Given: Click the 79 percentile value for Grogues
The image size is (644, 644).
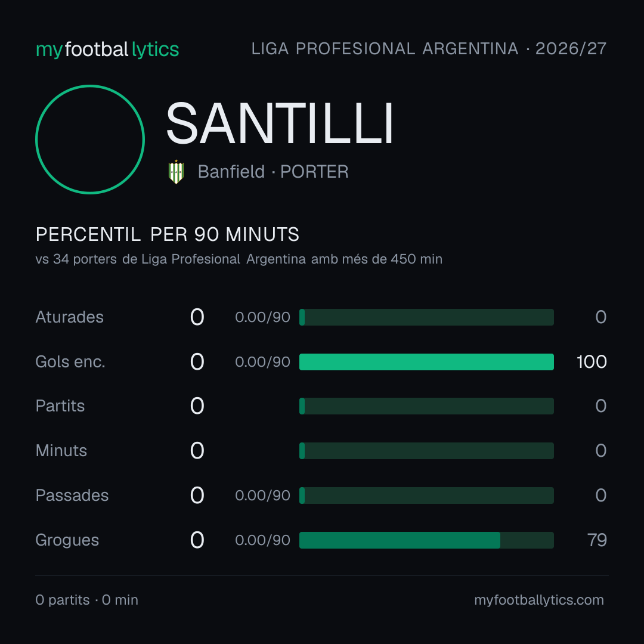Looking at the screenshot, I should pyautogui.click(x=597, y=540).
